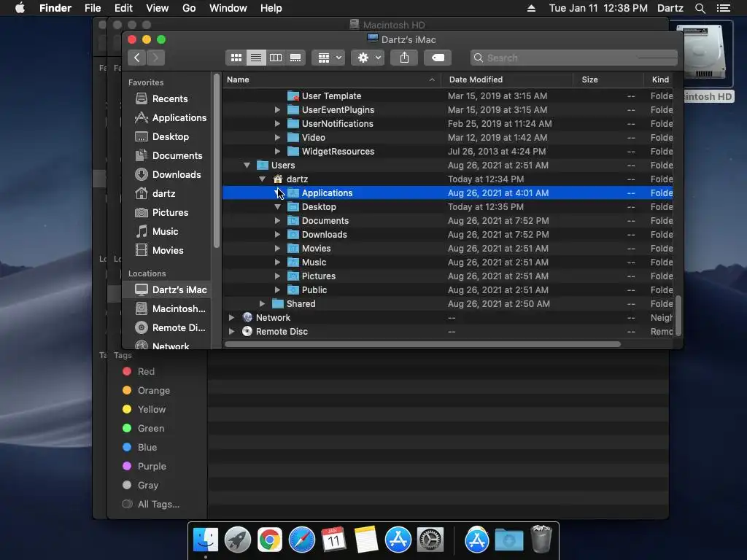Sort by Date Modified column
The image size is (747, 560).
(507, 79)
